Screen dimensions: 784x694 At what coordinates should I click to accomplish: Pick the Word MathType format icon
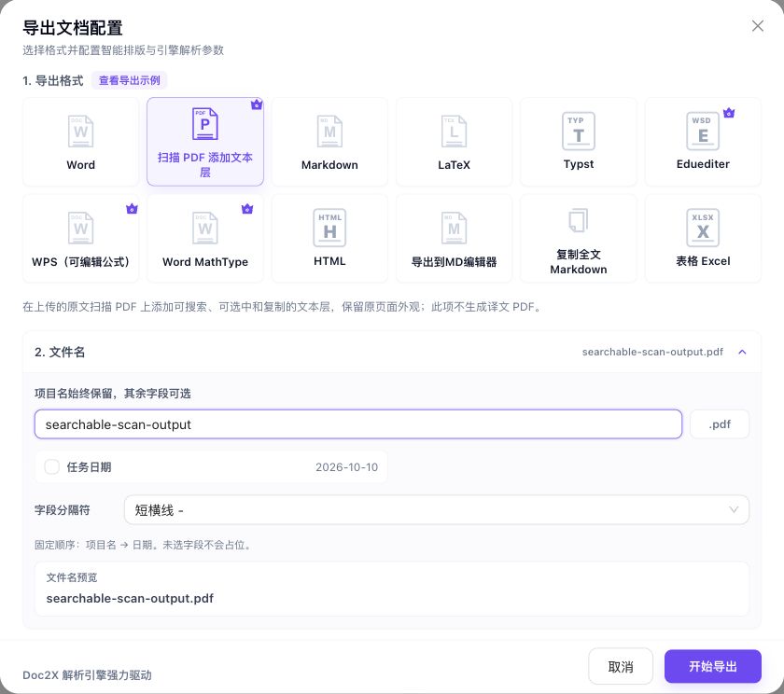click(205, 228)
